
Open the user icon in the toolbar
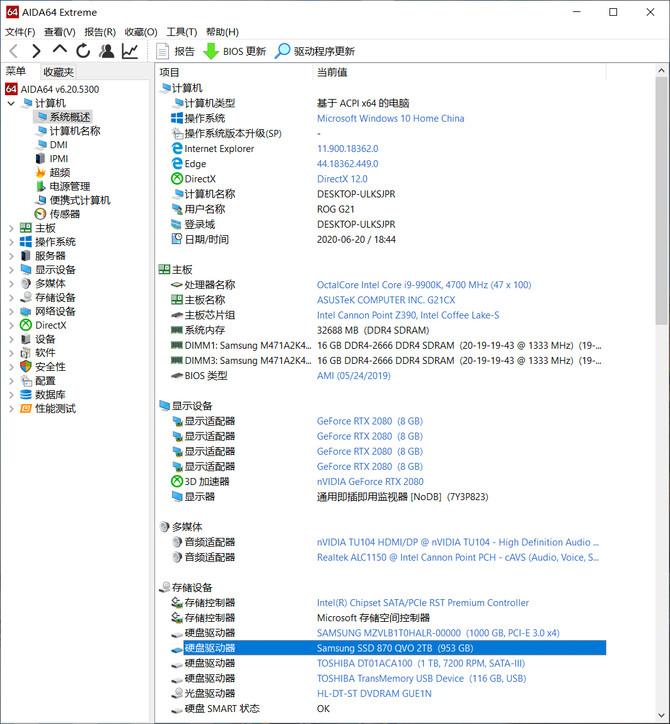click(107, 51)
